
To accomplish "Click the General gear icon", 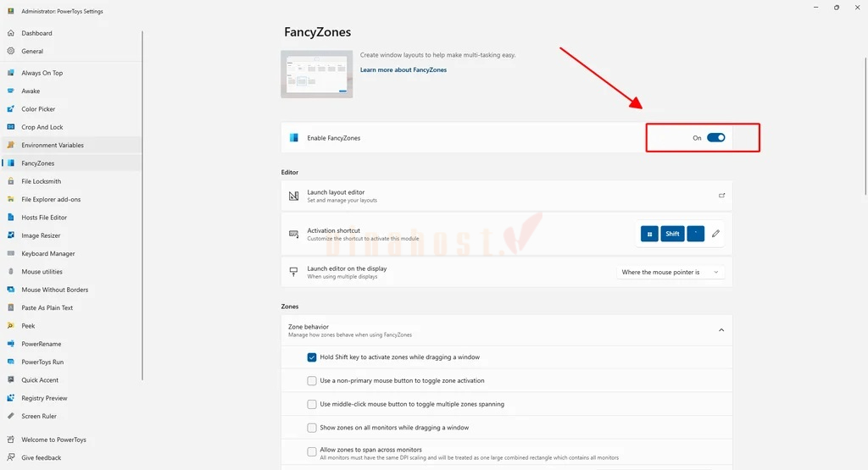I will 10,51.
